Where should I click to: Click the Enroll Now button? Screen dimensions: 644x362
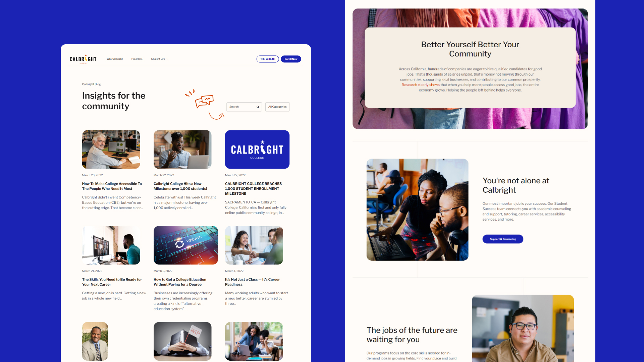click(290, 59)
